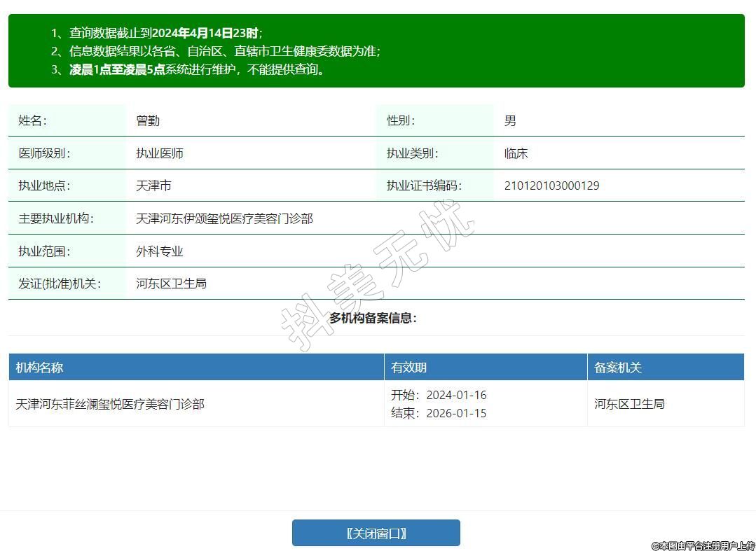This screenshot has width=756, height=551.
Task: Click the 关闭窗口 button
Action: click(x=376, y=533)
